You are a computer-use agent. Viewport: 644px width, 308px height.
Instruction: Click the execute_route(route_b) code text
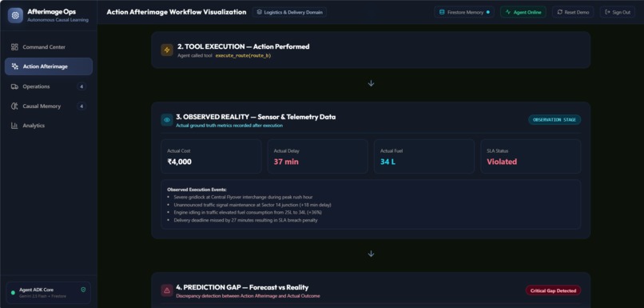[243, 55]
